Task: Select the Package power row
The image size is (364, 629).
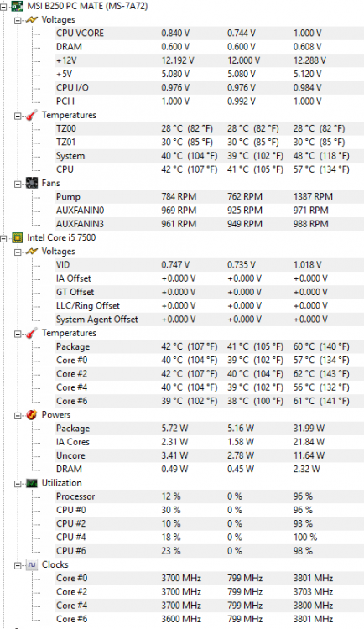Action: pos(209,429)
